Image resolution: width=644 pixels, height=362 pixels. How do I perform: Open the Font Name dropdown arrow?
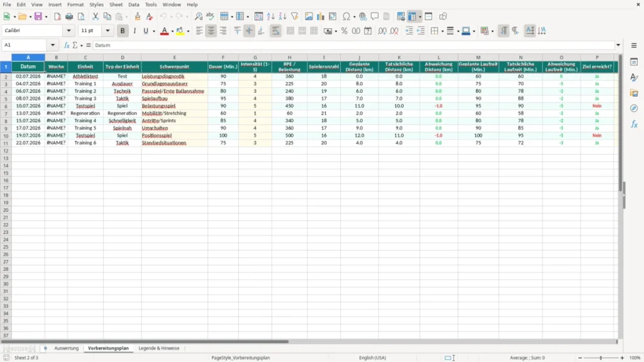pos(69,31)
